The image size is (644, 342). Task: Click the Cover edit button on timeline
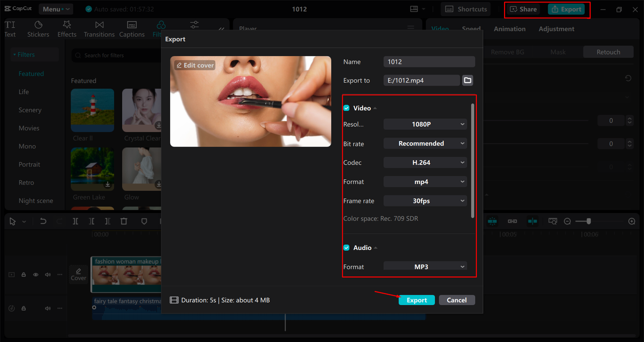pyautogui.click(x=78, y=275)
